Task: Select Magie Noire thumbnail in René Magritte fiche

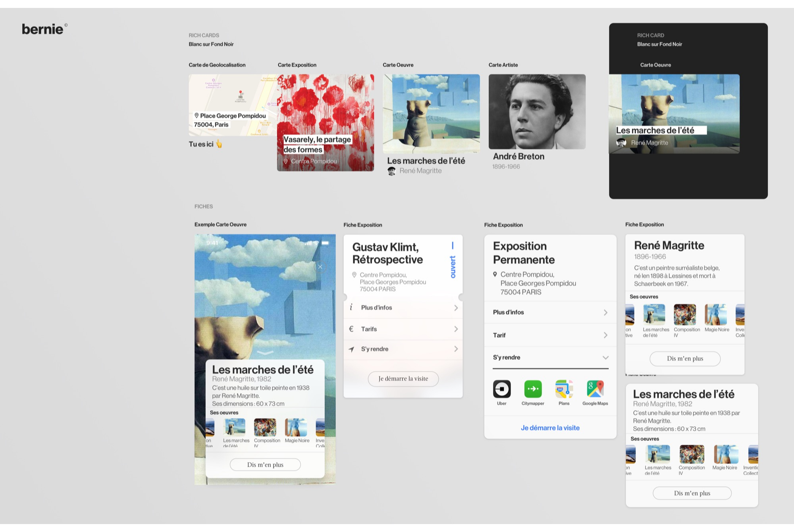Action: (716, 315)
